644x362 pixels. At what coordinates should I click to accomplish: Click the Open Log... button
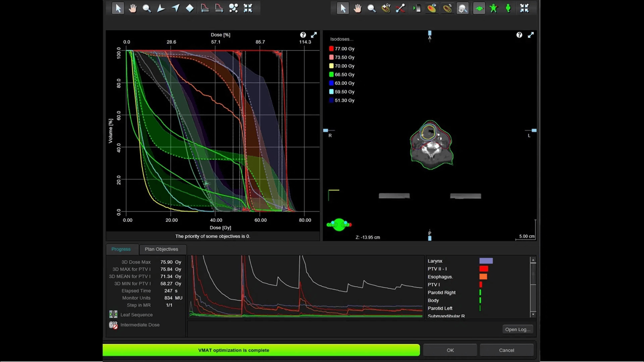point(517,329)
